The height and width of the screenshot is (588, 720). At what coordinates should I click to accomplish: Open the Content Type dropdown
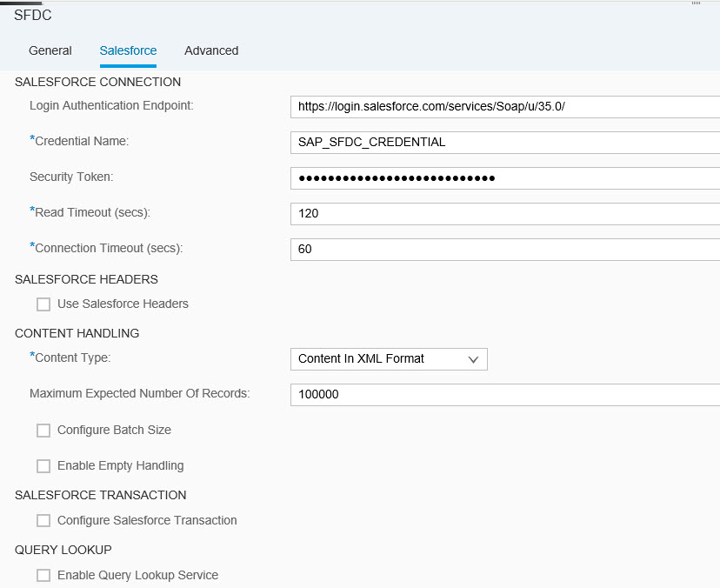point(389,359)
